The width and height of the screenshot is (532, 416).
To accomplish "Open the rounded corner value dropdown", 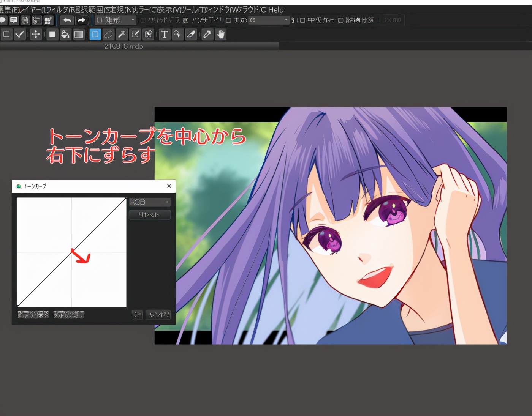I will point(269,20).
